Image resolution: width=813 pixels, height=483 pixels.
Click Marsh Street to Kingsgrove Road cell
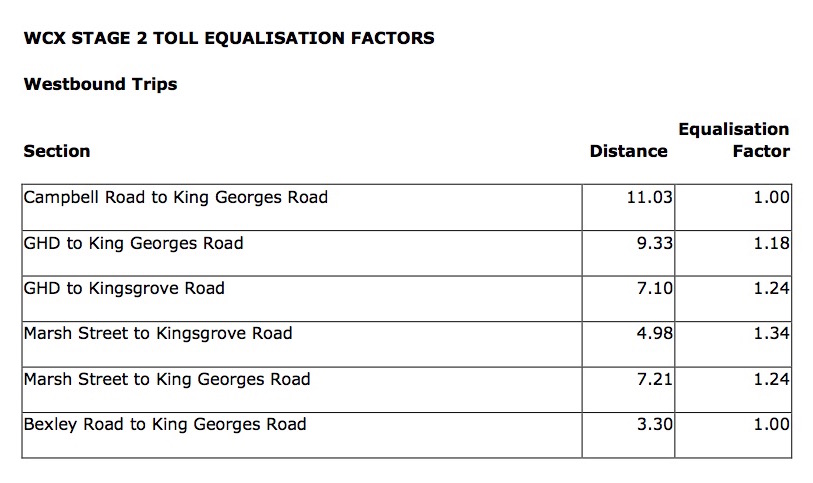tap(158, 333)
